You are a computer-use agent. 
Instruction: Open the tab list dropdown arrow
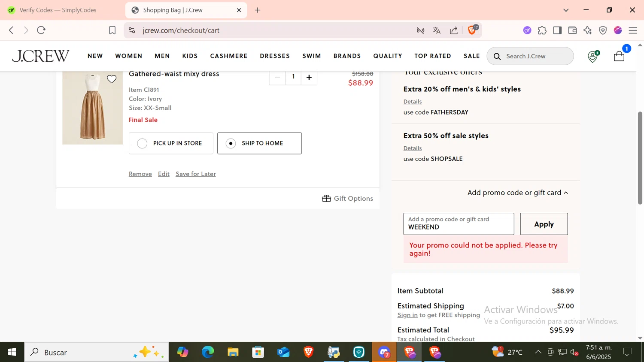(x=566, y=10)
